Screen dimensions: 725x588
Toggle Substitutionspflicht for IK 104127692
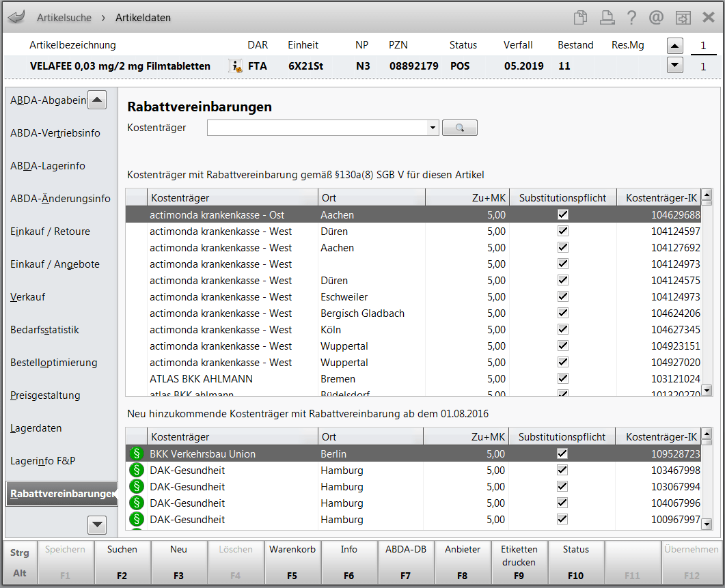562,247
